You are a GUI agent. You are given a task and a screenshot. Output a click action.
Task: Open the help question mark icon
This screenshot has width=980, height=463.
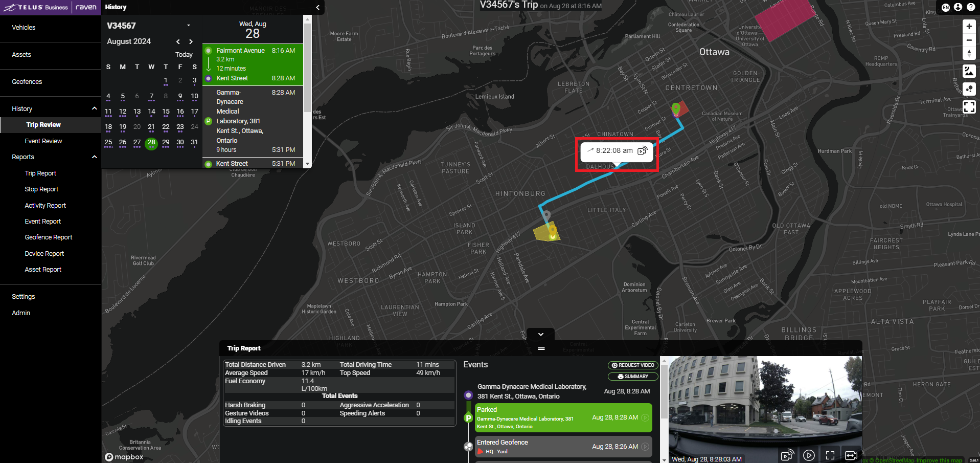[x=970, y=7]
